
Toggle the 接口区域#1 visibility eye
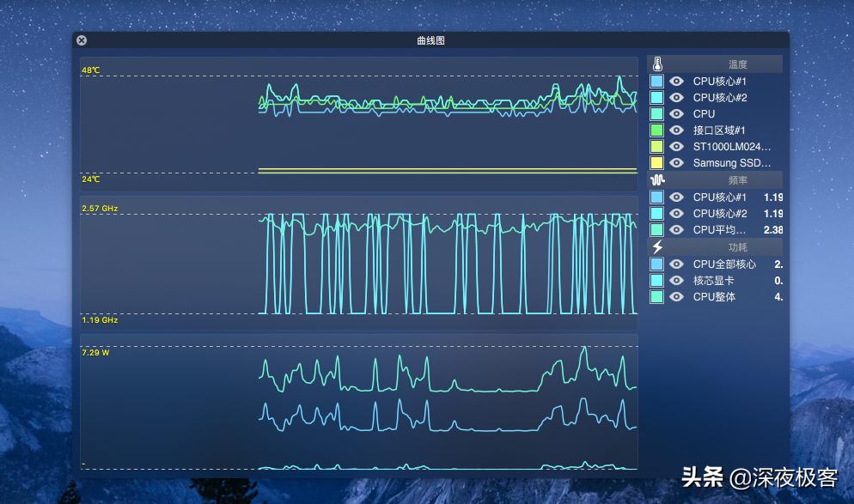[678, 130]
